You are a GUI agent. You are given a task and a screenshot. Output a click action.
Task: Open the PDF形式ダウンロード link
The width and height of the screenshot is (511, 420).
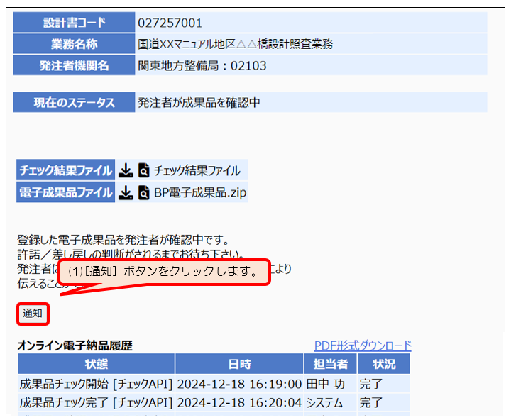tap(362, 346)
